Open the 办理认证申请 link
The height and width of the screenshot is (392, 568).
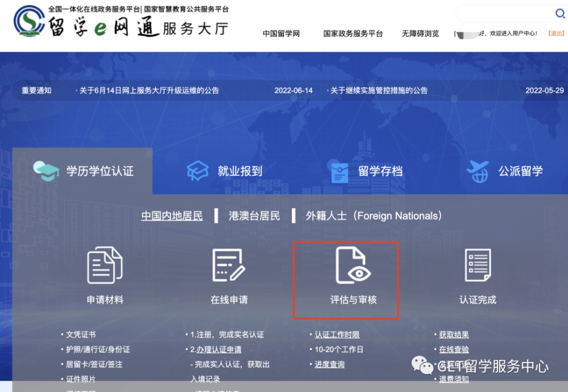pos(219,349)
